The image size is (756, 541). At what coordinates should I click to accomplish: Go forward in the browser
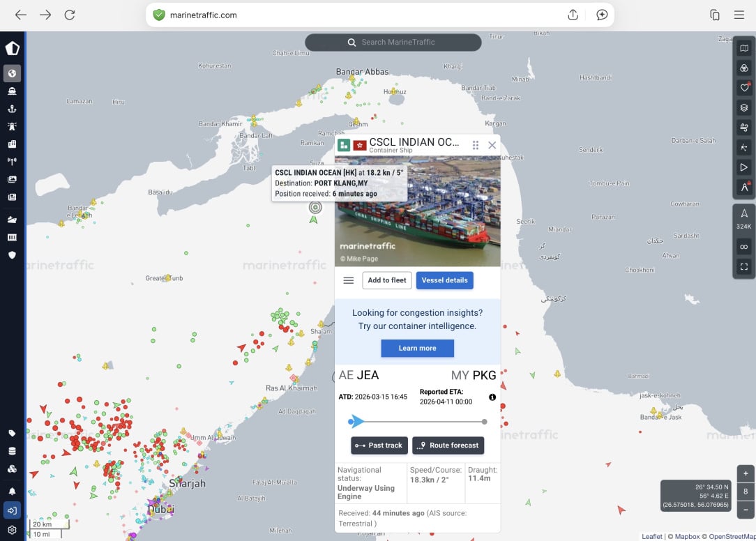click(45, 15)
